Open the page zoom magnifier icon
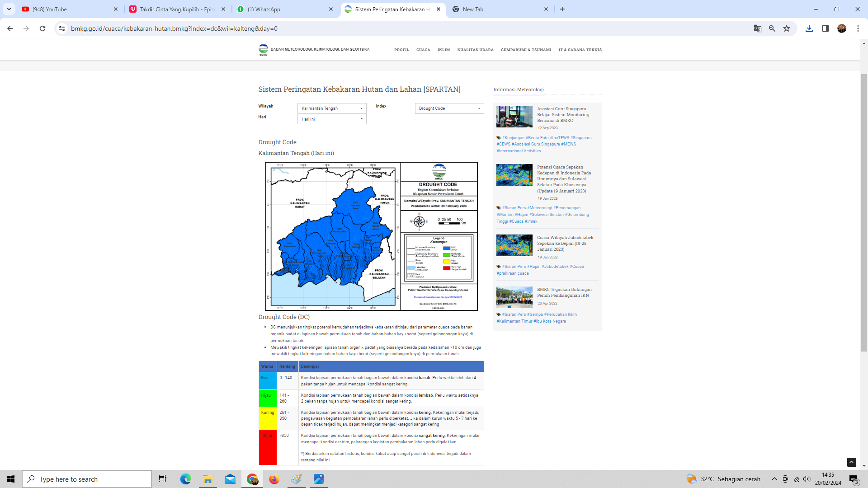Viewport: 868px width, 488px height. (x=772, y=28)
